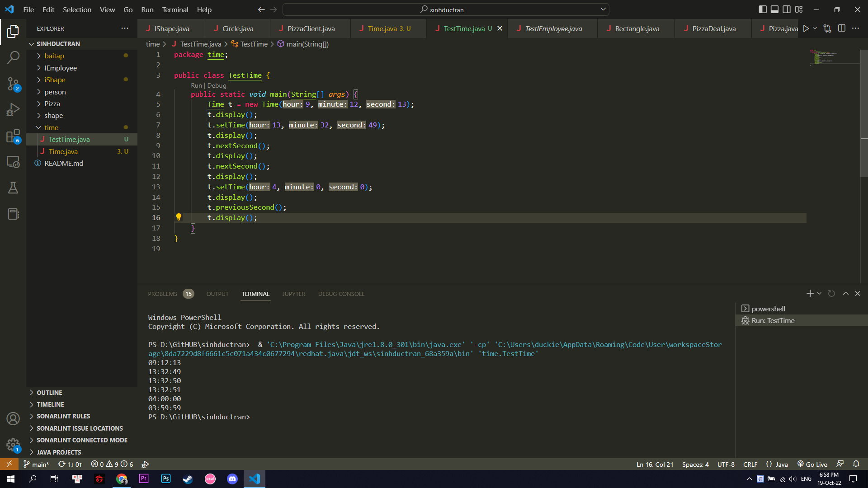Click the Run Java play button
The height and width of the screenshot is (488, 868).
click(x=806, y=28)
